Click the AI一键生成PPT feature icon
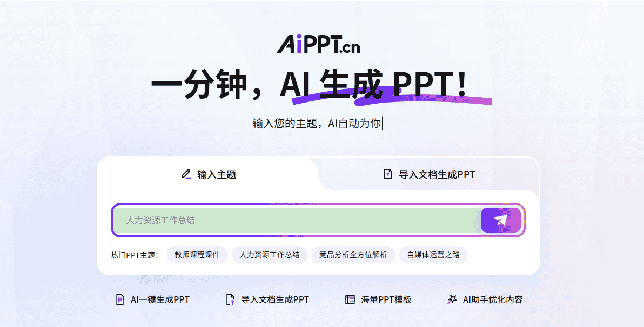This screenshot has height=327, width=644. click(120, 299)
